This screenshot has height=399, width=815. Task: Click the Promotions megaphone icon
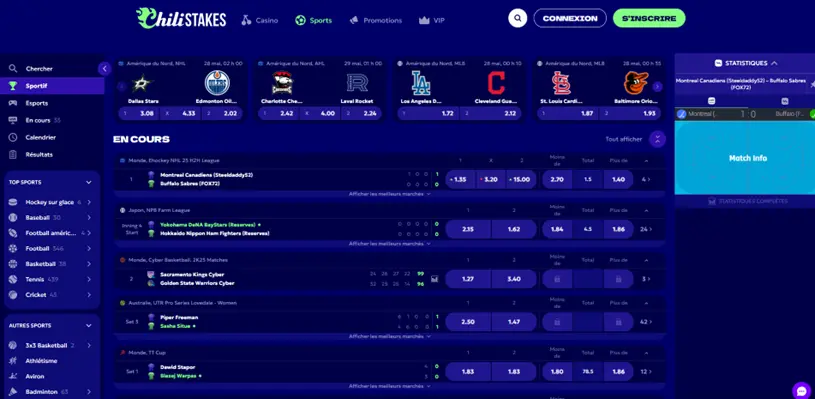tap(354, 20)
